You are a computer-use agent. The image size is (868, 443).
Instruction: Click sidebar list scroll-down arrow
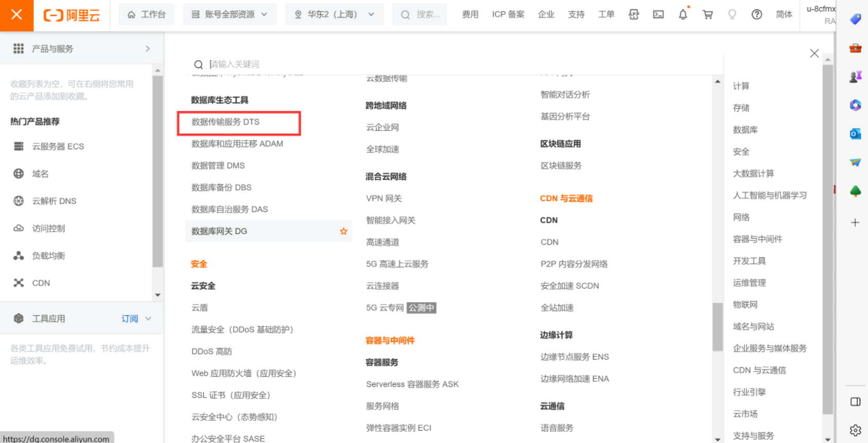click(158, 295)
